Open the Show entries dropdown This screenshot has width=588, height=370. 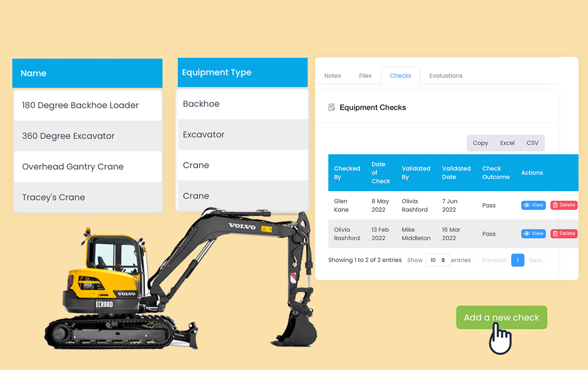click(438, 260)
